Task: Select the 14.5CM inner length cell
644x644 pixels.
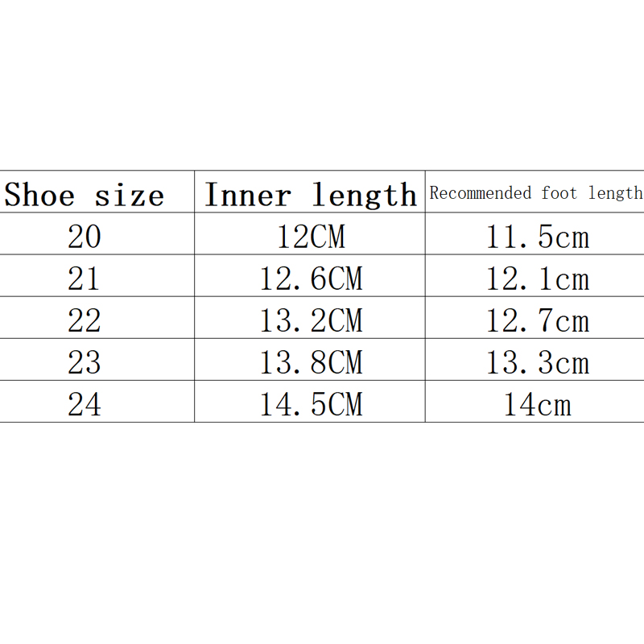Action: pyautogui.click(x=311, y=404)
